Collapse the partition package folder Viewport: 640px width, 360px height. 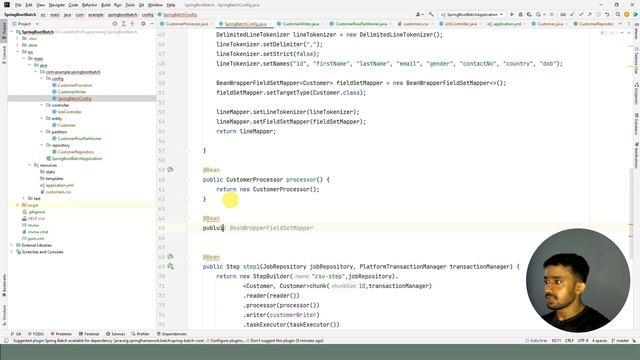(42, 132)
